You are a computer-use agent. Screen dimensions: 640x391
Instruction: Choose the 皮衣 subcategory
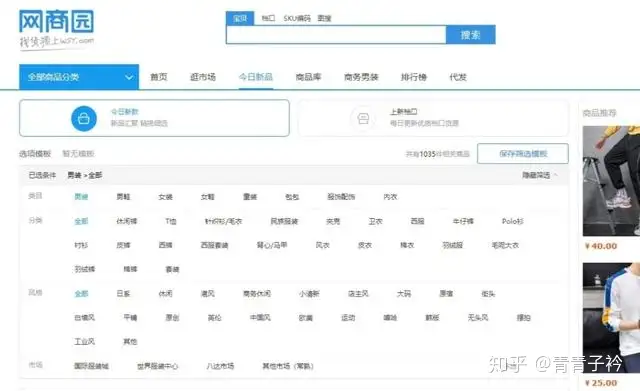coord(365,245)
